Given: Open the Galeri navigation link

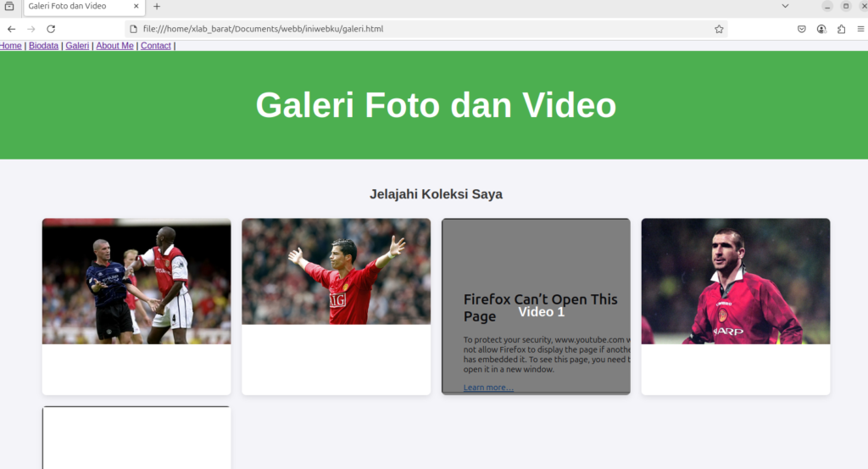Looking at the screenshot, I should click(77, 46).
